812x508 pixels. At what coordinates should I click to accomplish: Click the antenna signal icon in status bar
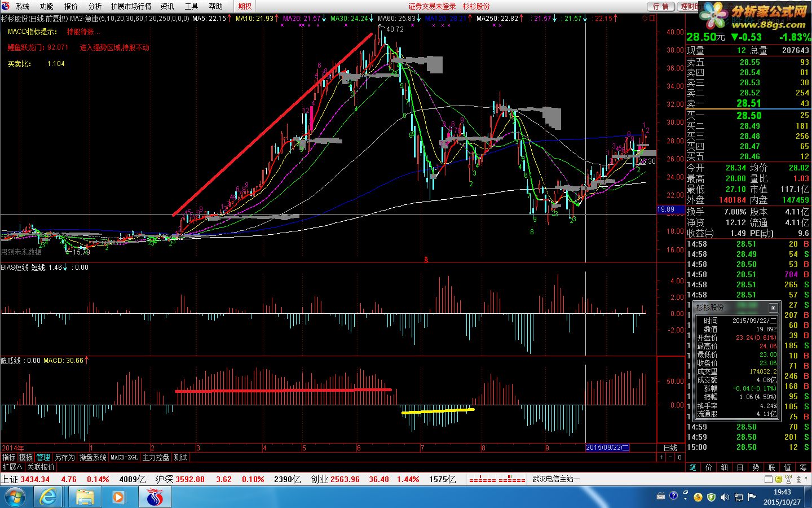pos(788,479)
